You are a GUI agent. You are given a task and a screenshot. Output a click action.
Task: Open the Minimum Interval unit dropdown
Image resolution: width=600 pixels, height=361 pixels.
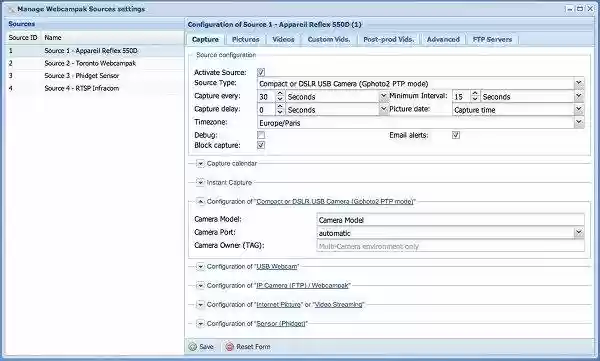point(579,96)
